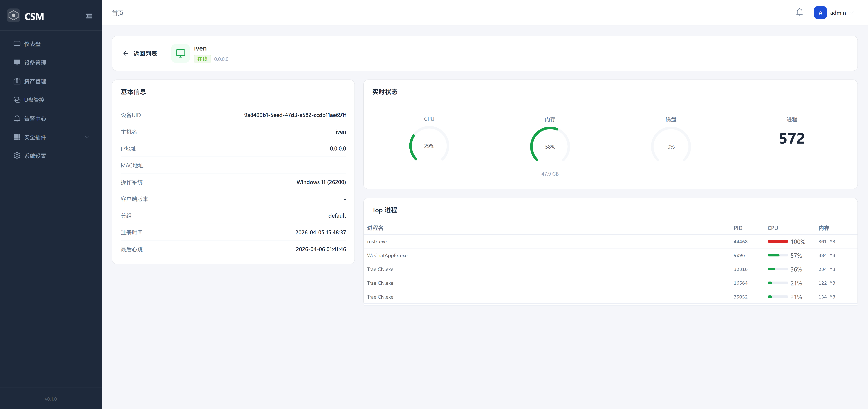Click the 在线 status tag
This screenshot has width=868, height=409.
point(202,59)
